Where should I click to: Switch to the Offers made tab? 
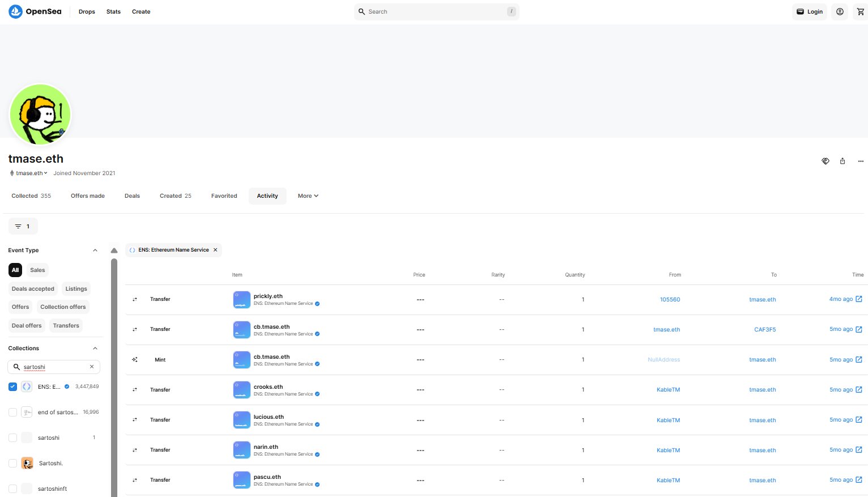[88, 196]
